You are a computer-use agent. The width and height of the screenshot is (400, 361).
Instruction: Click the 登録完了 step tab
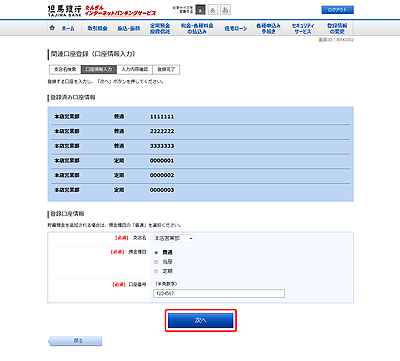[x=166, y=69]
